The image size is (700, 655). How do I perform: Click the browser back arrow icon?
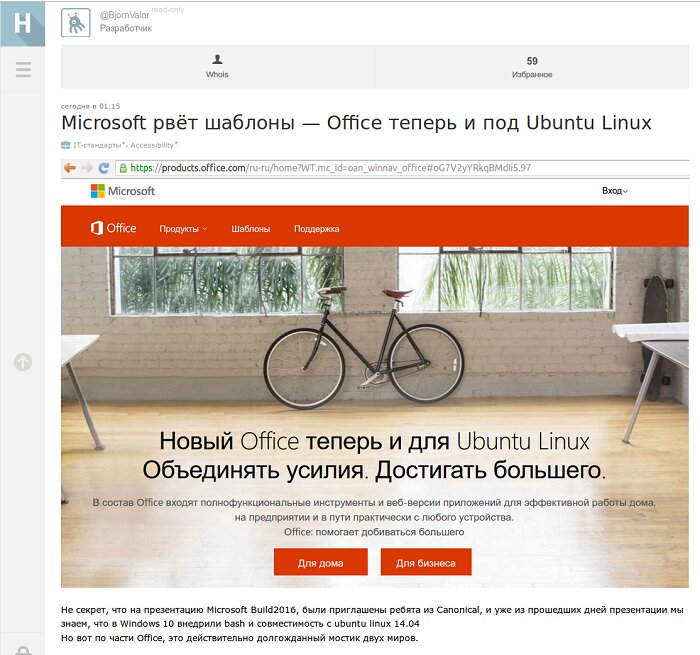[70, 168]
